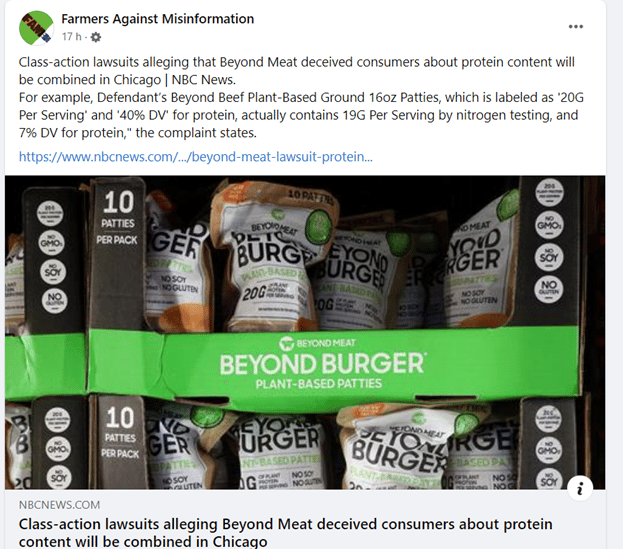Click the Farmers Against Misinformation profile picture
623x549 pixels.
point(36,28)
